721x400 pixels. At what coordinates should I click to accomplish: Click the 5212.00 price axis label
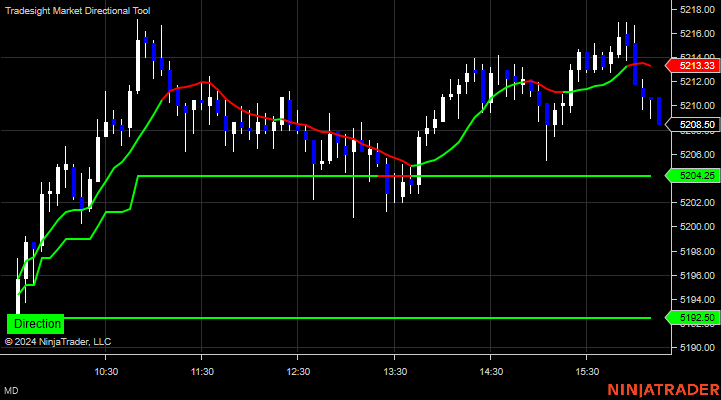point(697,82)
